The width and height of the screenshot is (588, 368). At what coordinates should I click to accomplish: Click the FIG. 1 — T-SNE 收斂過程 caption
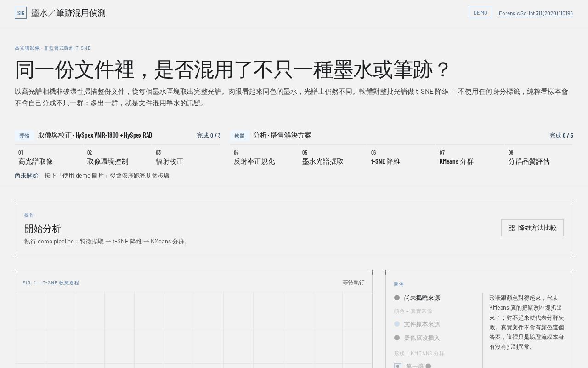click(x=51, y=282)
